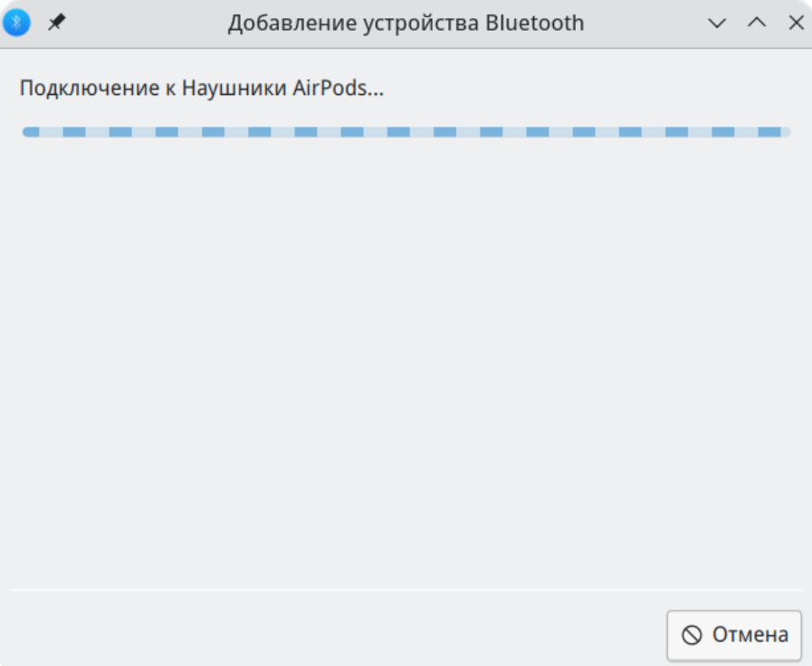Click the empty dialog body area

click(x=406, y=362)
